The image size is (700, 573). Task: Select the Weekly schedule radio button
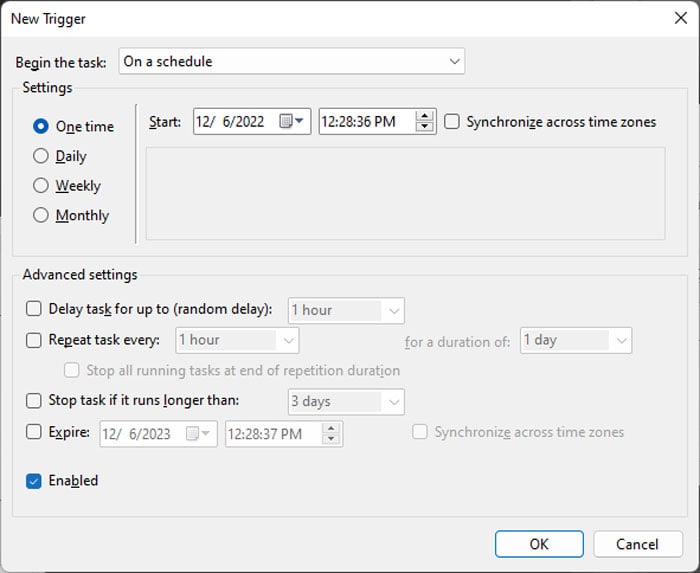[41, 186]
